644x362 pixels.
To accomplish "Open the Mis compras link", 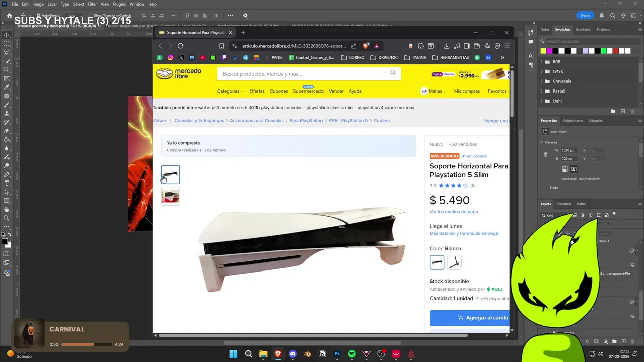I will pyautogui.click(x=467, y=91).
